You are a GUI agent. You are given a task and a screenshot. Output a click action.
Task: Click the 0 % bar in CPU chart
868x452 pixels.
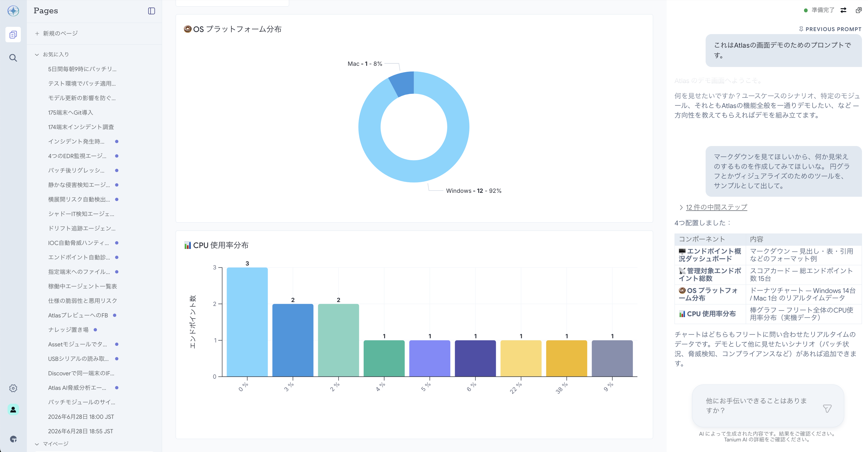[247, 322]
